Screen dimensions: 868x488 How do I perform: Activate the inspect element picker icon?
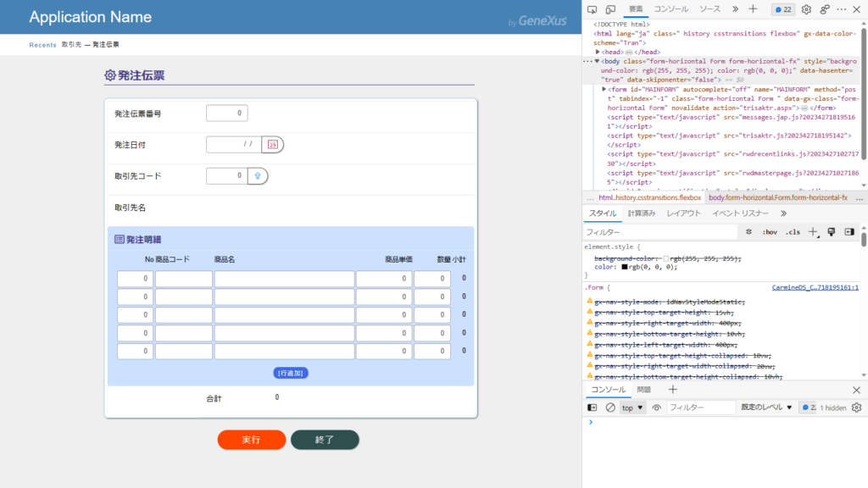tap(592, 9)
